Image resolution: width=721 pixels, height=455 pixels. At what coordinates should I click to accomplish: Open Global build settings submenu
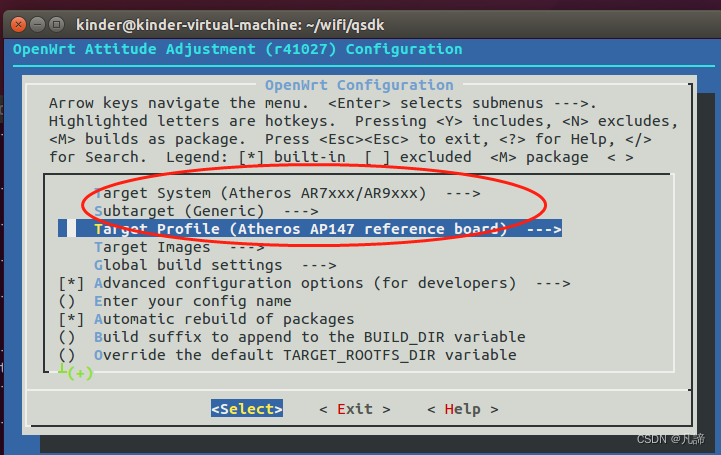pos(215,265)
